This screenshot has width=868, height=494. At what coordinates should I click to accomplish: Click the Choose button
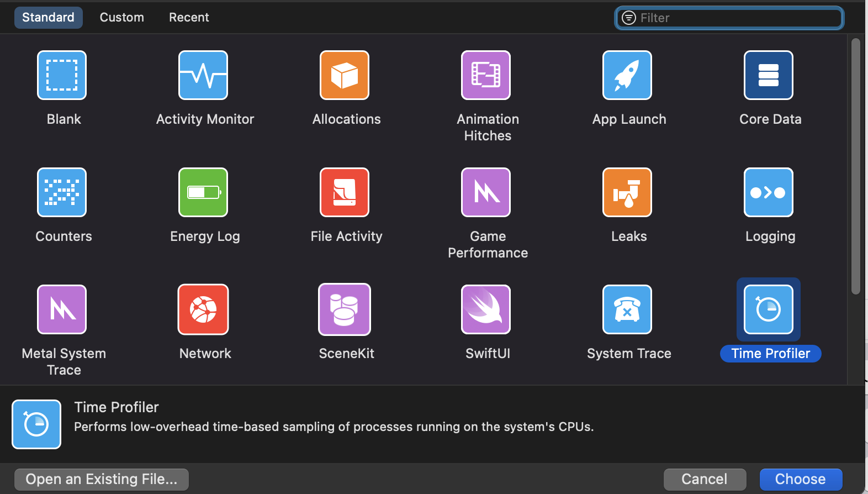(801, 479)
